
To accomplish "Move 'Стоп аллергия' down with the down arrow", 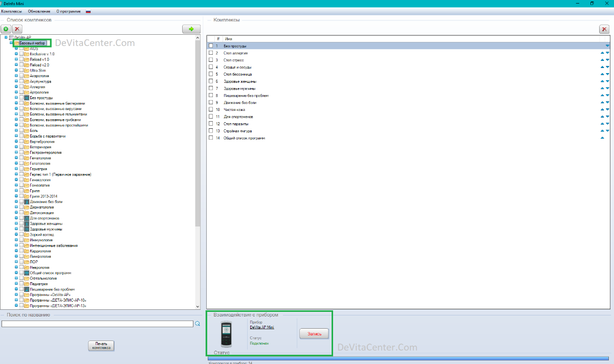I will click(x=608, y=53).
